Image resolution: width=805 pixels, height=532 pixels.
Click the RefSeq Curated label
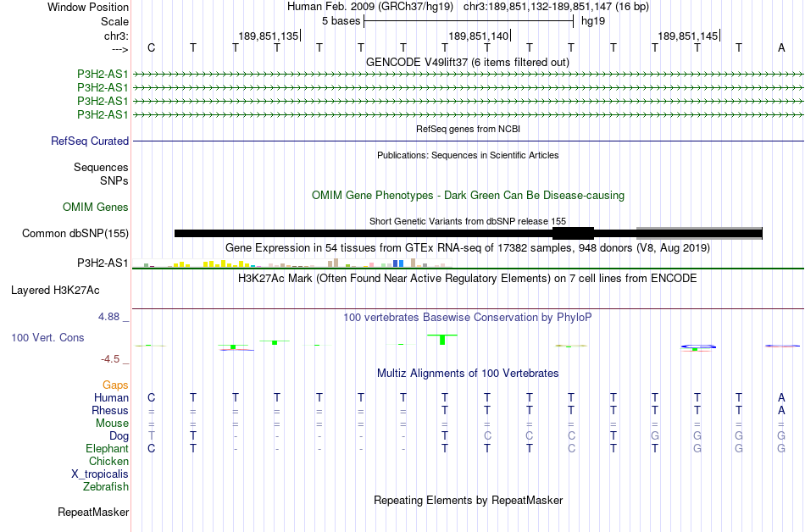click(x=90, y=141)
